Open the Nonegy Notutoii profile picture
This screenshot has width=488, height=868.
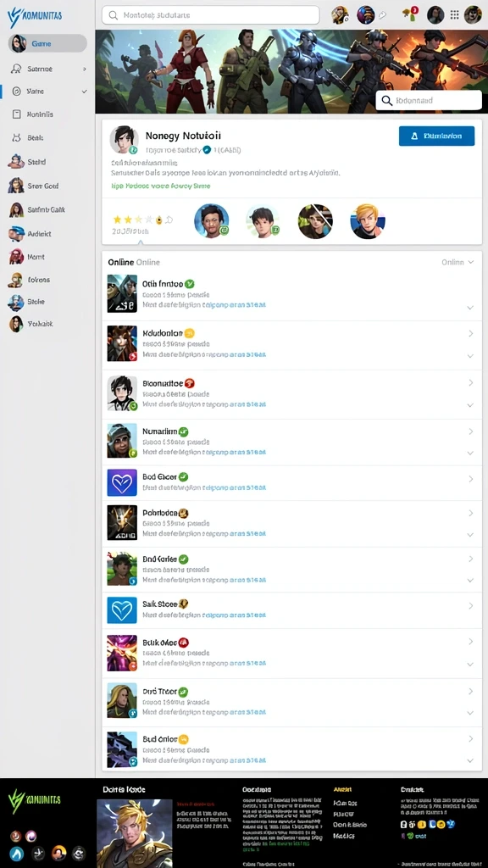(124, 139)
